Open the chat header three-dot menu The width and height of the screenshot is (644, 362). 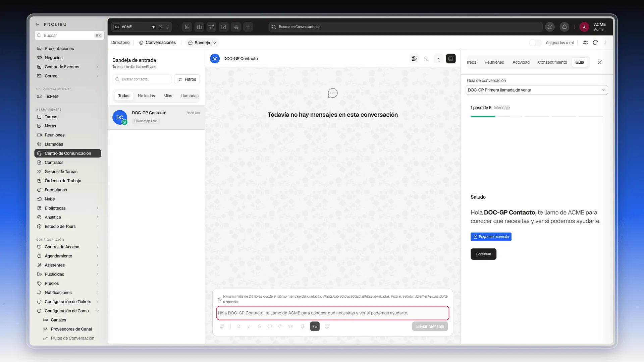438,59
